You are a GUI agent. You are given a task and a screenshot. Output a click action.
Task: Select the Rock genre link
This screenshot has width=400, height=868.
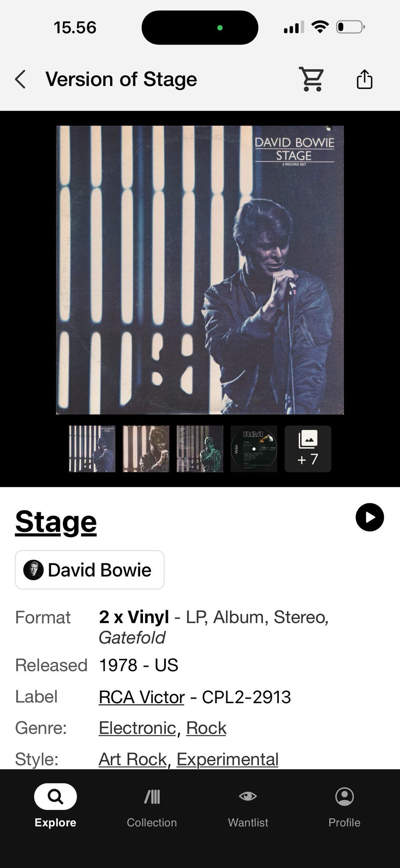point(206,728)
